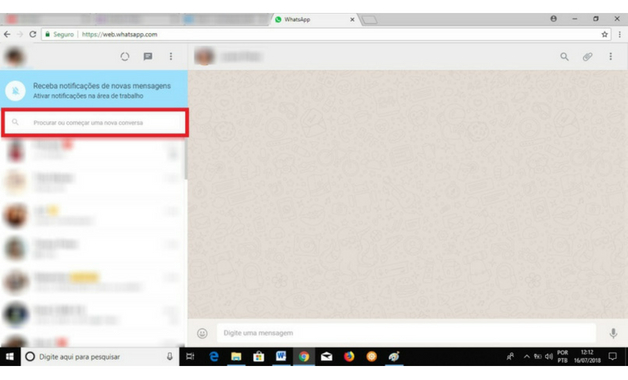Screen dimensions: 628x380
Task: Open your profile picture in sidebar header
Action: [x=14, y=56]
